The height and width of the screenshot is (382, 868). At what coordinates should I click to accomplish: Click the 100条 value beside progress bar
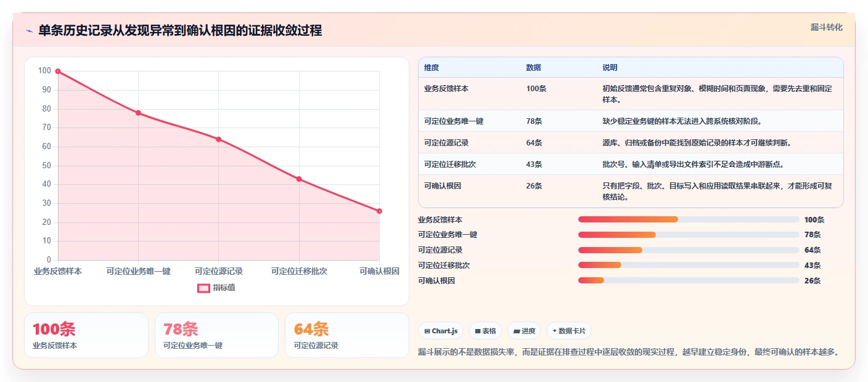point(814,219)
